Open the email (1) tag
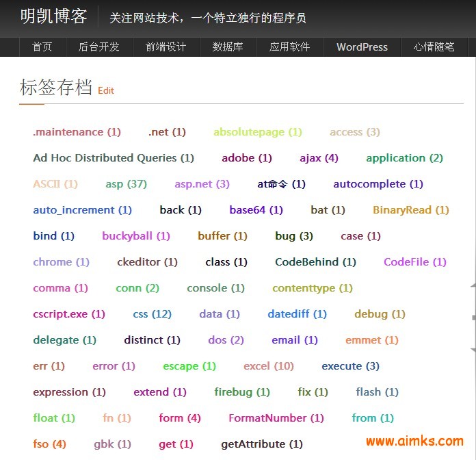Image resolution: width=476 pixels, height=460 pixels. 295,340
